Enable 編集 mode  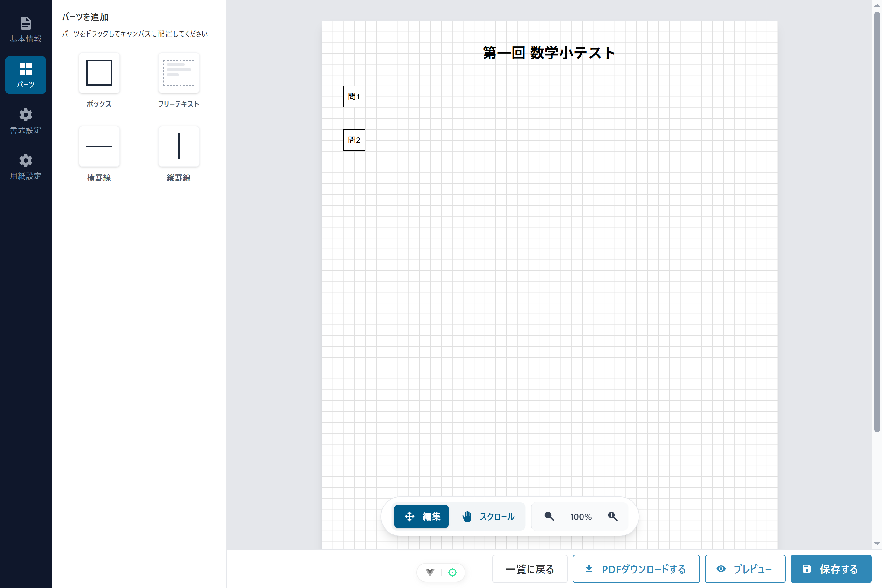pyautogui.click(x=421, y=516)
